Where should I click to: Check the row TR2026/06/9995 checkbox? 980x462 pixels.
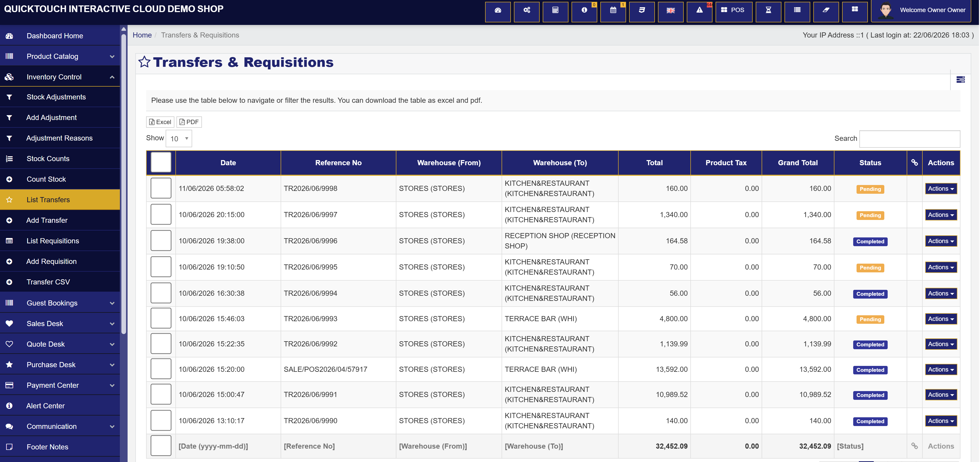(161, 267)
